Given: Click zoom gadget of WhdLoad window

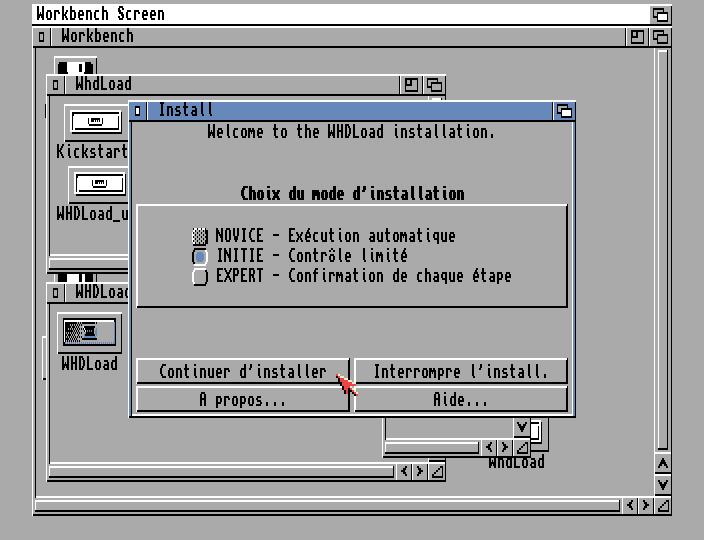Looking at the screenshot, I should tap(411, 85).
